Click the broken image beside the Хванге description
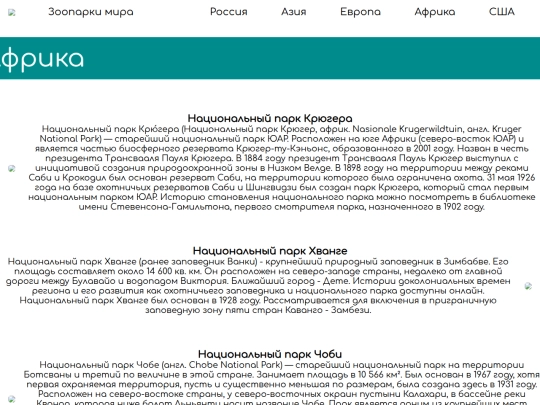Screen dimensions: 540x405 tap(528, 286)
